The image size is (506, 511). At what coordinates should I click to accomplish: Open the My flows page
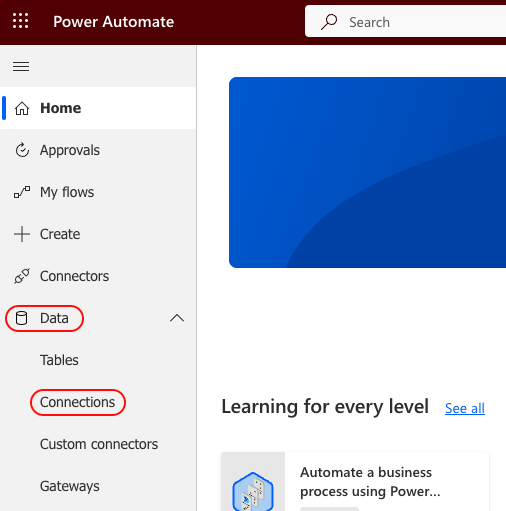[98, 192]
